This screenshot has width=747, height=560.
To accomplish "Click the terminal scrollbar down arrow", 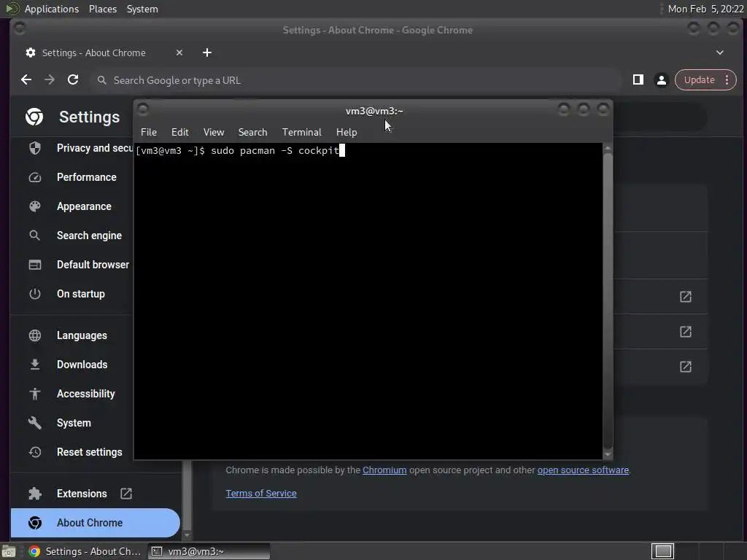I will [608, 455].
